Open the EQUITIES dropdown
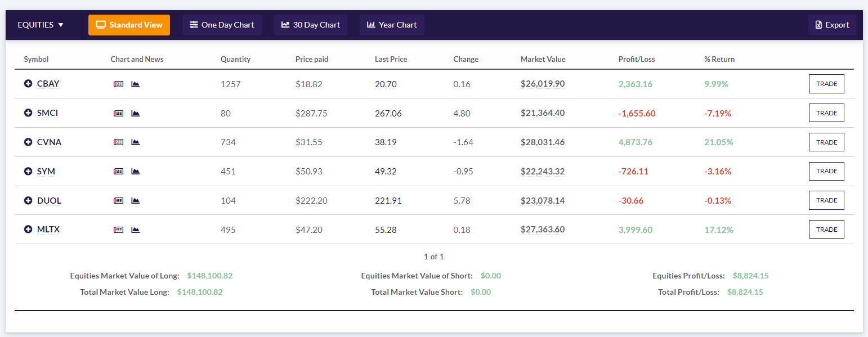The image size is (868, 337). click(x=41, y=25)
